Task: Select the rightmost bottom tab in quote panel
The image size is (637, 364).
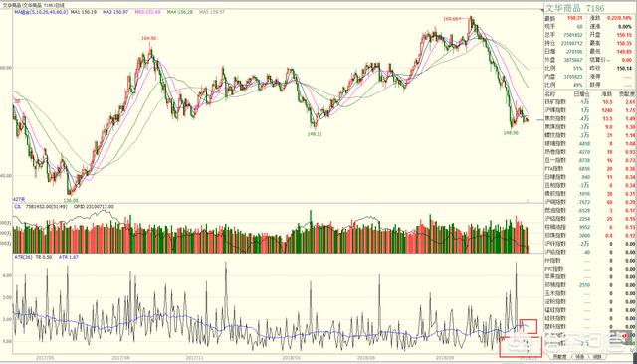Action: tap(597, 357)
